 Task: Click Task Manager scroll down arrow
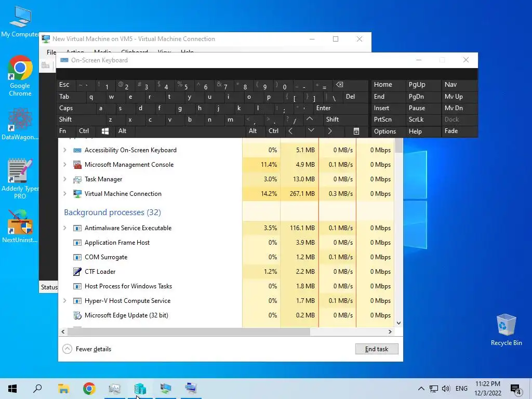pyautogui.click(x=398, y=323)
